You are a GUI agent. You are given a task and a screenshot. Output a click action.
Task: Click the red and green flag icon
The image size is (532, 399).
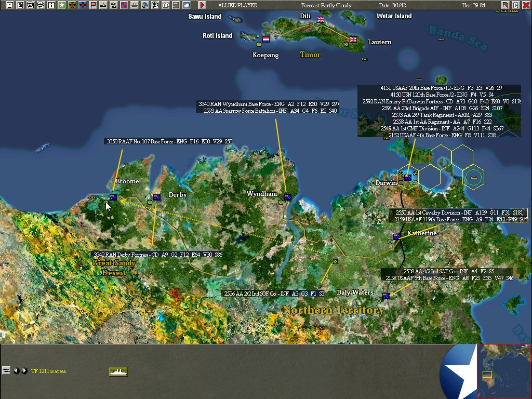[x=505, y=5]
